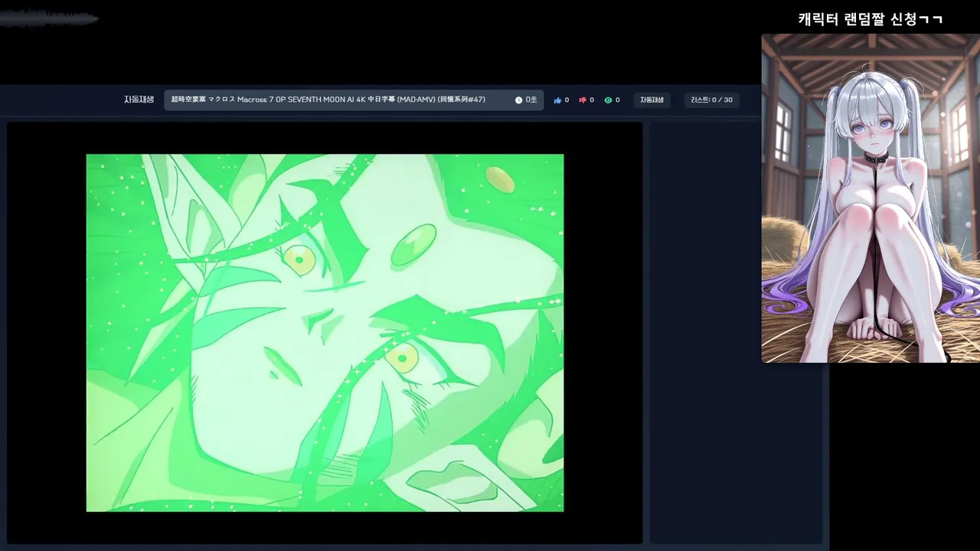980x551 pixels.
Task: Click the green eye views icon
Action: point(608,100)
